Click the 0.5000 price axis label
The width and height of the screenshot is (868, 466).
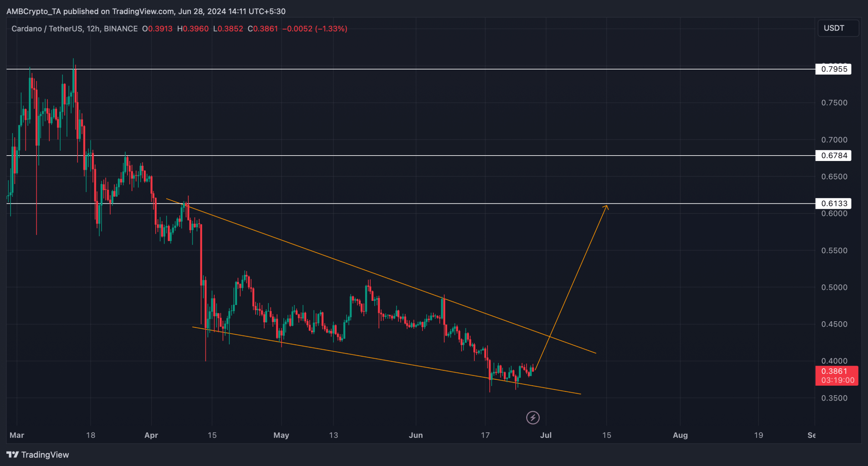834,287
